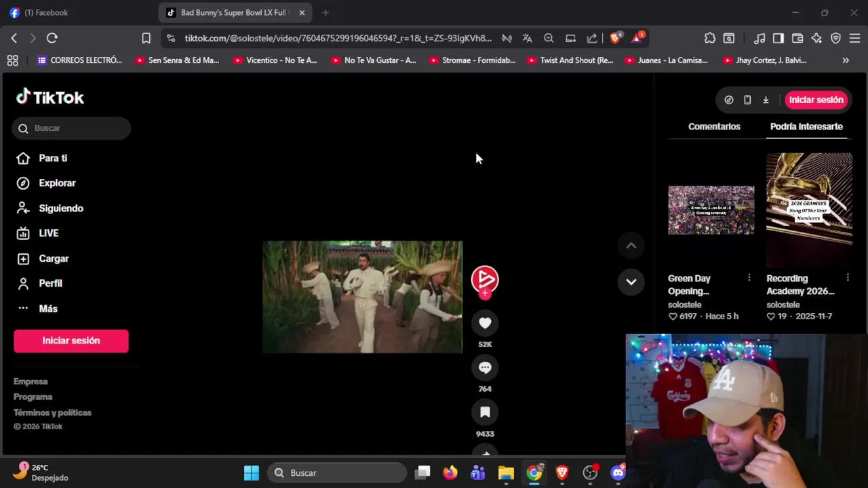Click the music note playlist icon
868x488 pixels.
(759, 39)
